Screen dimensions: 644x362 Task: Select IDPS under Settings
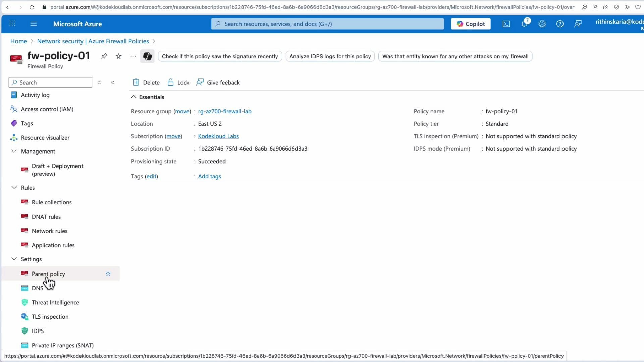click(37, 331)
